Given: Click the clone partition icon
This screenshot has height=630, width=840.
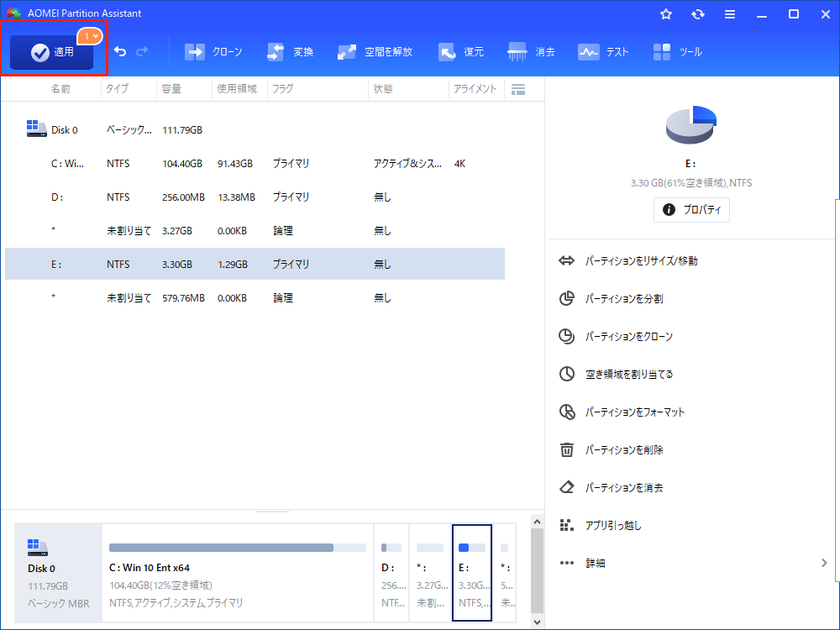Looking at the screenshot, I should 566,336.
